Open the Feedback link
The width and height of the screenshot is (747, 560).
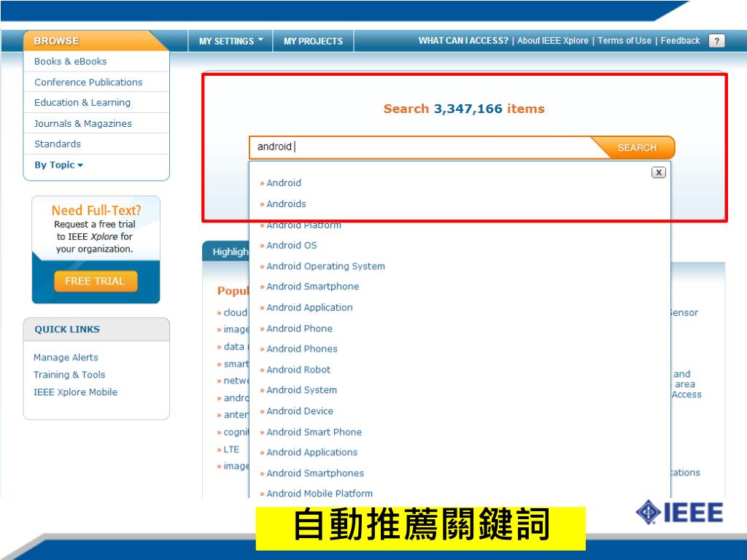click(x=680, y=41)
